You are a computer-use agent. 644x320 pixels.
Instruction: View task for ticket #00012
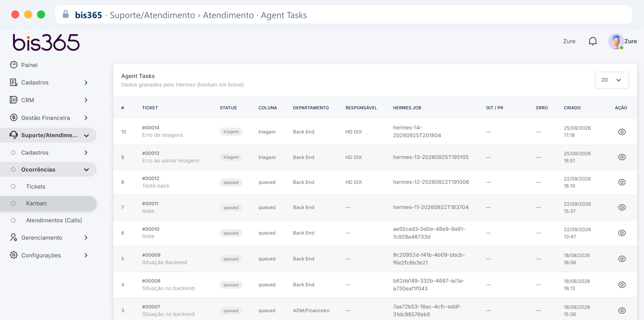coord(622,182)
